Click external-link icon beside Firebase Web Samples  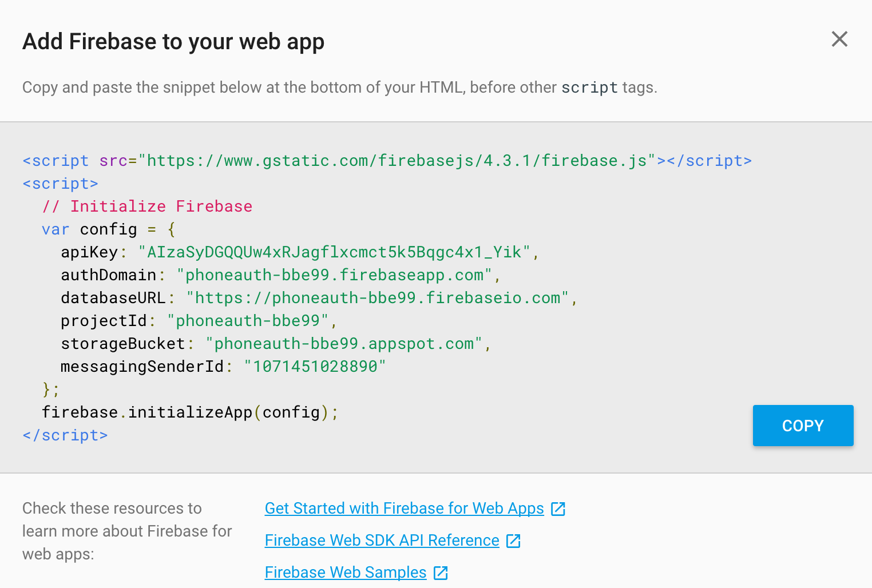[441, 573]
